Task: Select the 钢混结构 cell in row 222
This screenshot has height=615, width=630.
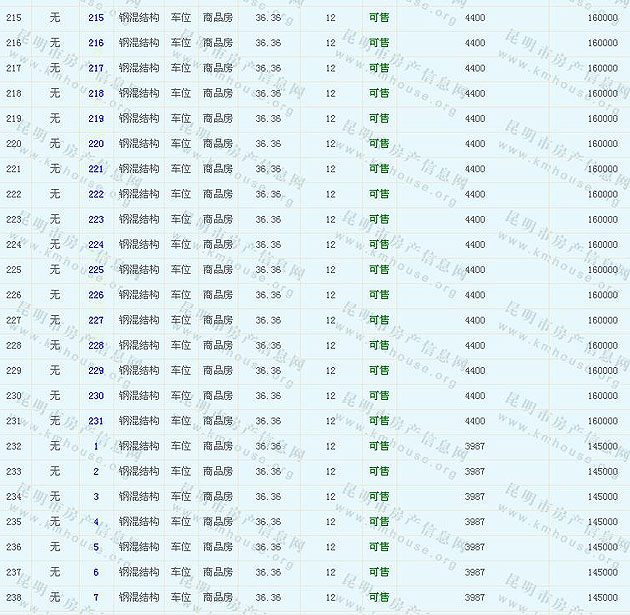Action: (x=139, y=194)
